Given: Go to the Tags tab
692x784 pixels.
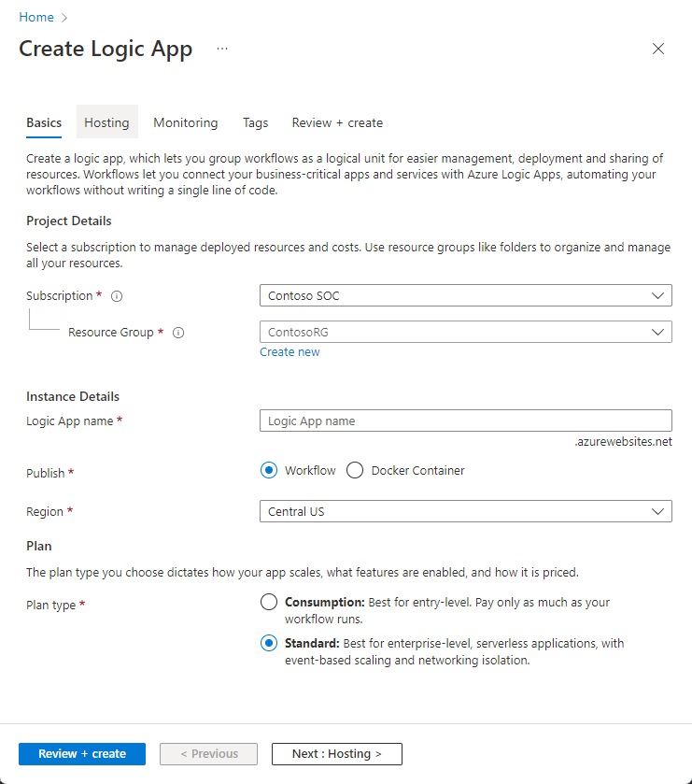Looking at the screenshot, I should [x=255, y=122].
